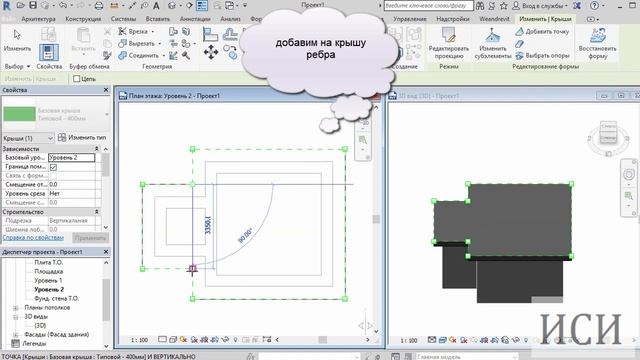Switch to the Вставить ribbon tab

[x=158, y=19]
